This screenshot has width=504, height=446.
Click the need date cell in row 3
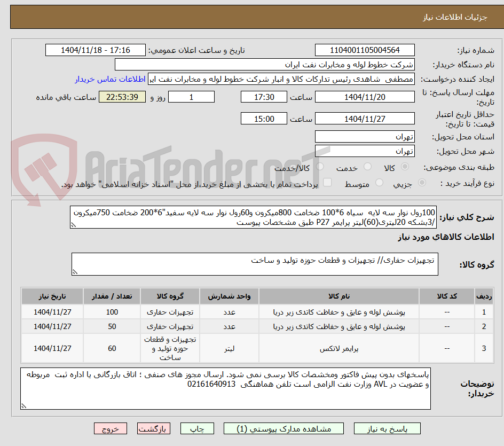pyautogui.click(x=52, y=348)
